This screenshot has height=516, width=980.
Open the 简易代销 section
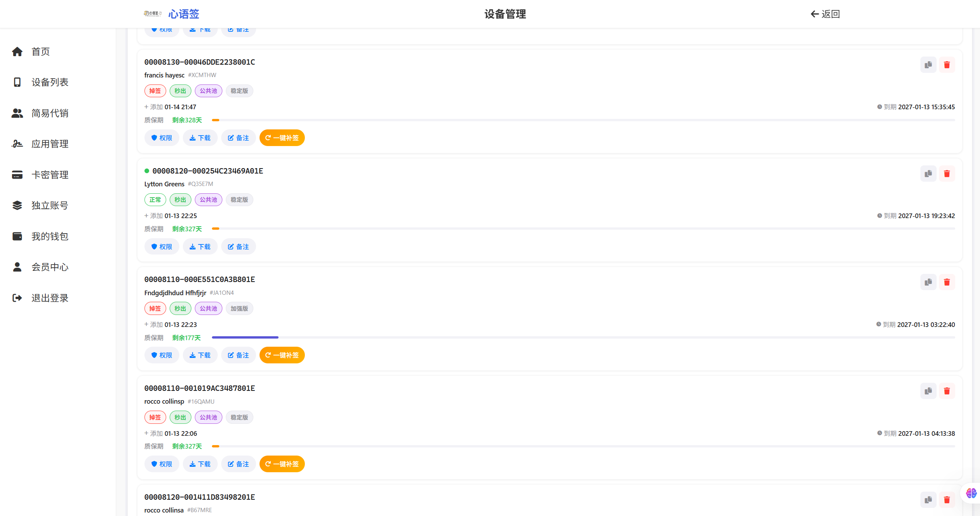click(x=50, y=113)
